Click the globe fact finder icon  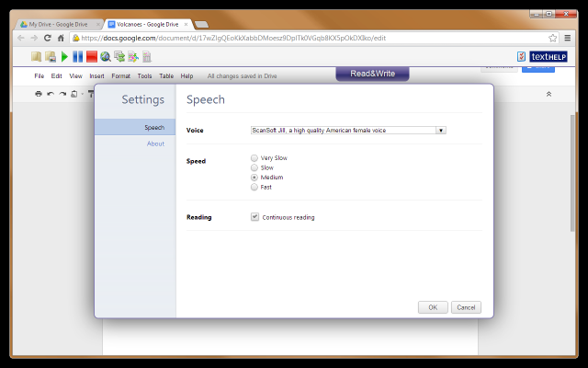tap(106, 57)
